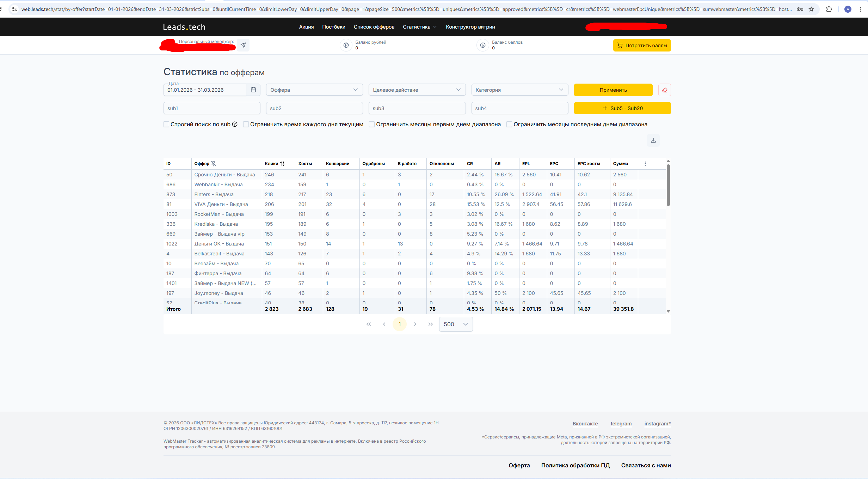Viewport: 868px width, 479px height.
Task: Open Статистика menu in the top navigation
Action: (x=419, y=27)
